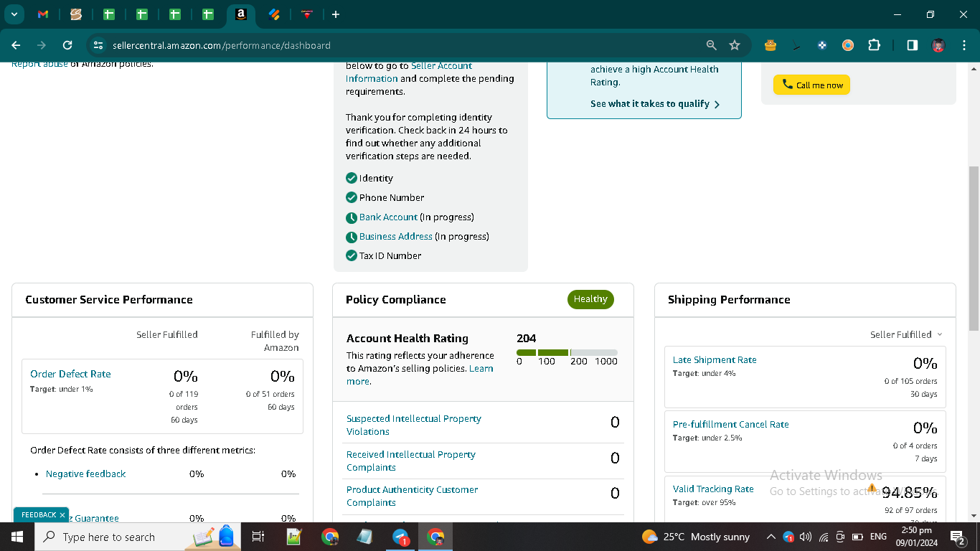The image size is (980, 551).
Task: Click the green check beside Phone Number
Action: pos(352,197)
